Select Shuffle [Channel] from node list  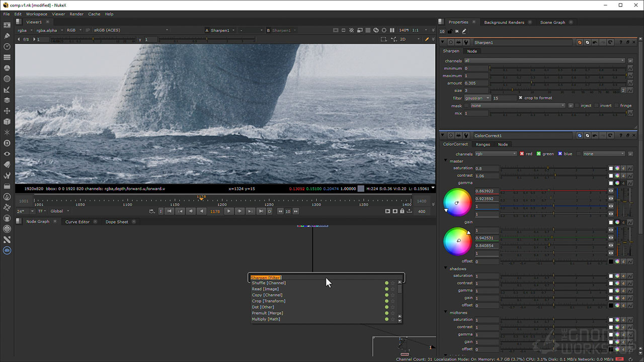click(x=269, y=283)
